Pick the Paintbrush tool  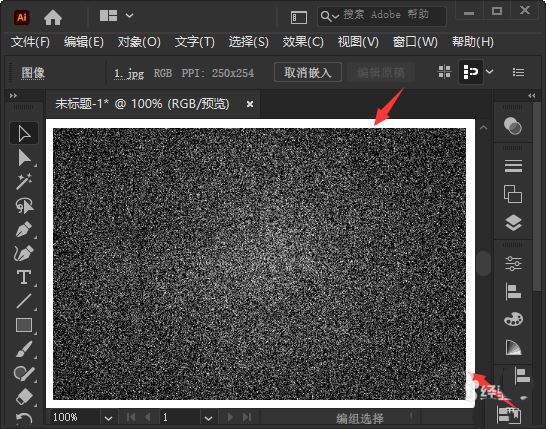(24, 349)
